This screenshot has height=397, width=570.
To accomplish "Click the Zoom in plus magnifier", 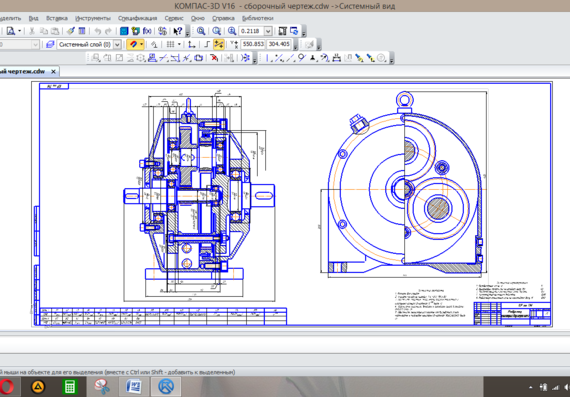I will coord(232,31).
